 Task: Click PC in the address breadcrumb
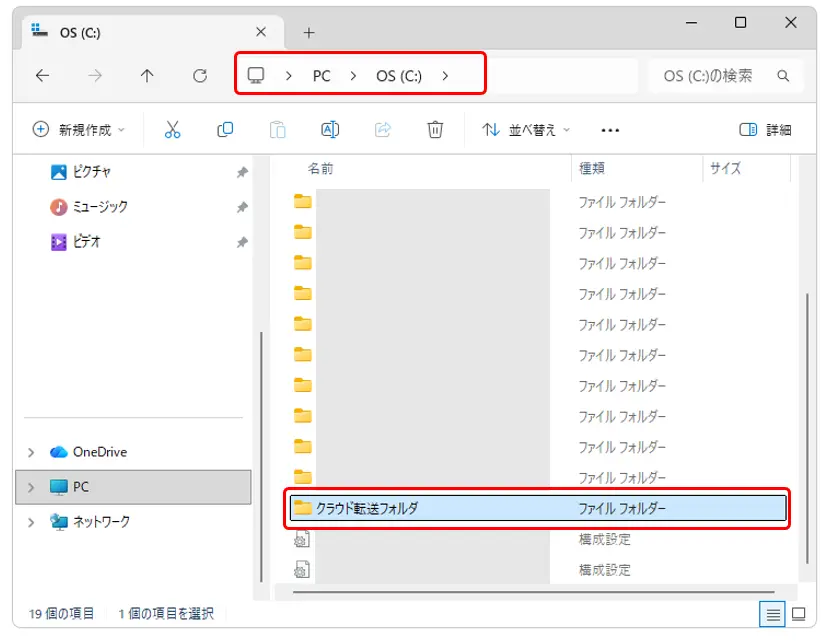pyautogui.click(x=321, y=76)
